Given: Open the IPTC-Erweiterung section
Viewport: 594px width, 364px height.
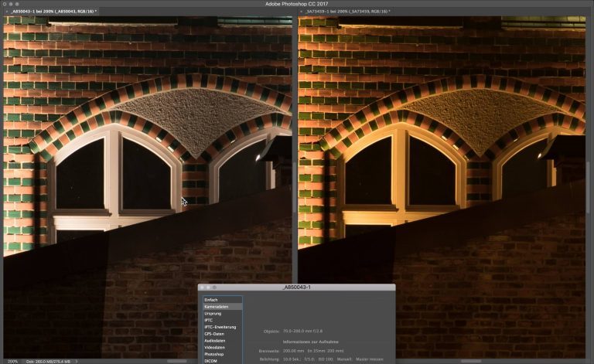Looking at the screenshot, I should pos(223,327).
